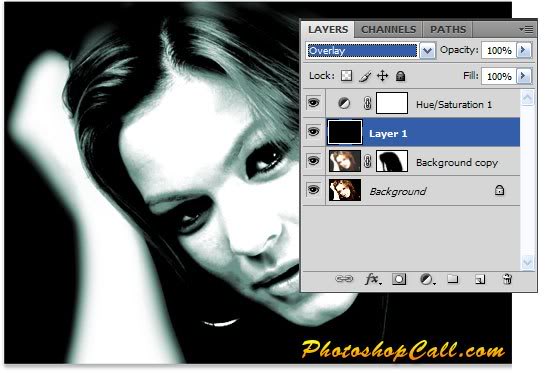Click the layers list scroll up arrow
This screenshot has width=546, height=373.
(x=527, y=98)
